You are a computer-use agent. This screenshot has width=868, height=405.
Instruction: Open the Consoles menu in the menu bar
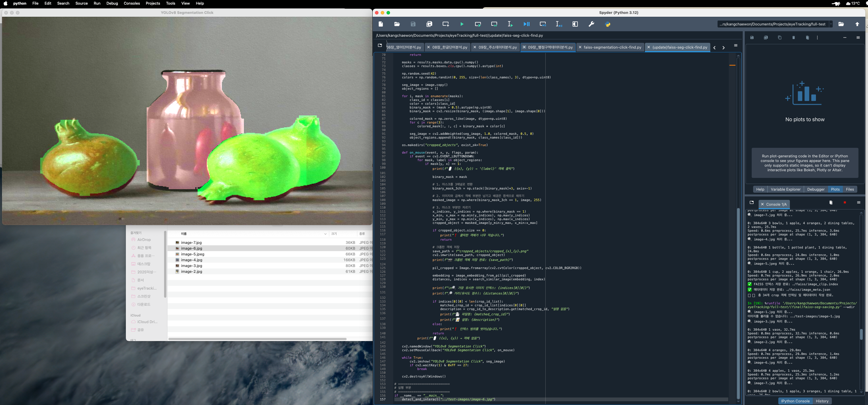pyautogui.click(x=131, y=3)
